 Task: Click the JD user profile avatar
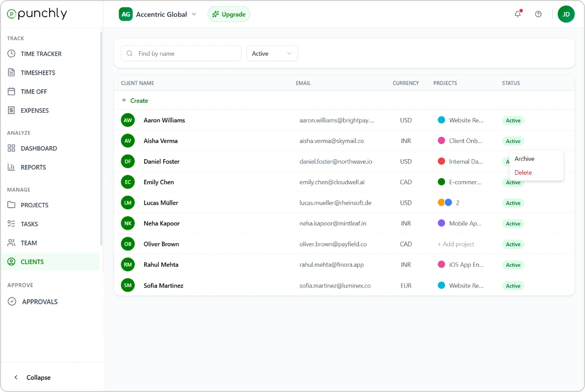click(566, 14)
